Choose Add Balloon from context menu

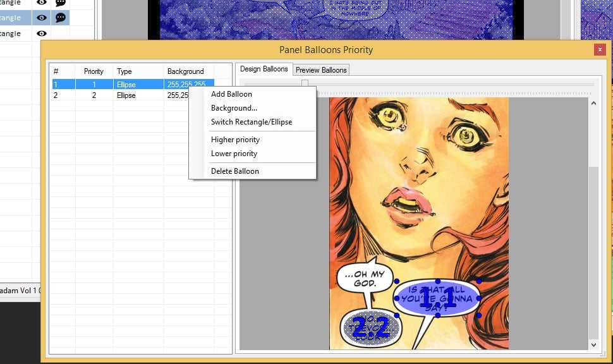tap(231, 94)
